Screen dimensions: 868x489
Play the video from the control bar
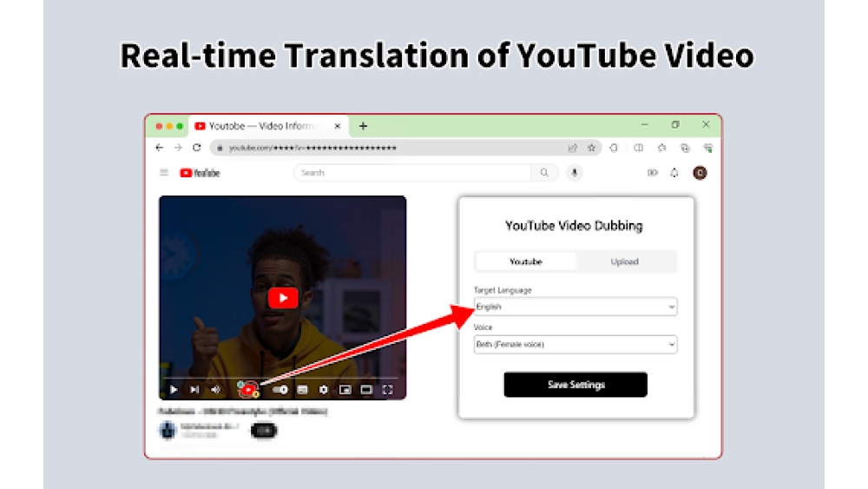(x=174, y=390)
